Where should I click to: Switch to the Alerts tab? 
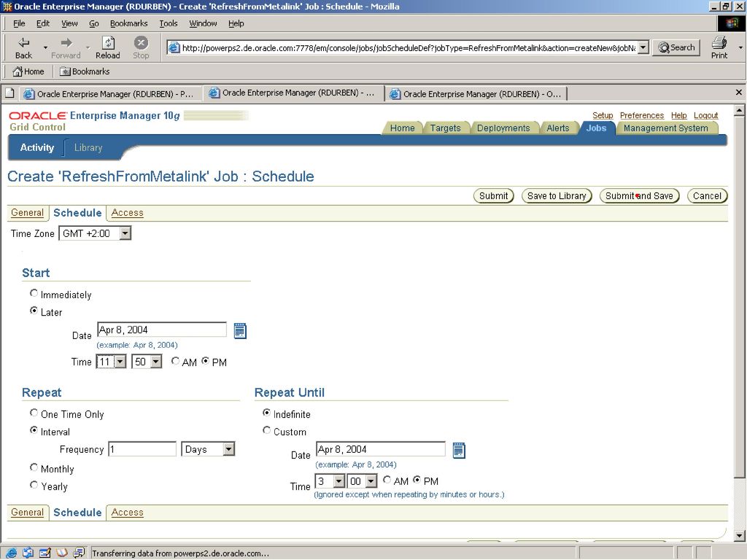pyautogui.click(x=558, y=128)
